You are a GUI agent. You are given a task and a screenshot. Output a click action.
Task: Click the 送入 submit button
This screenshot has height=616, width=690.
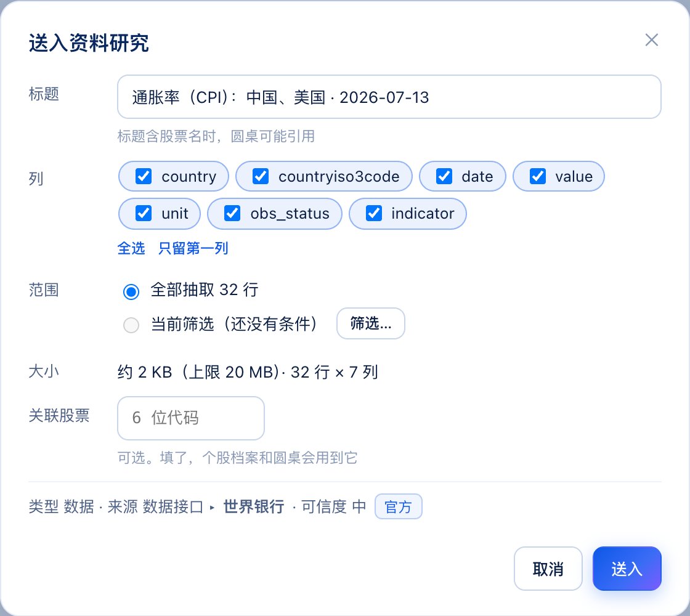[x=627, y=569]
